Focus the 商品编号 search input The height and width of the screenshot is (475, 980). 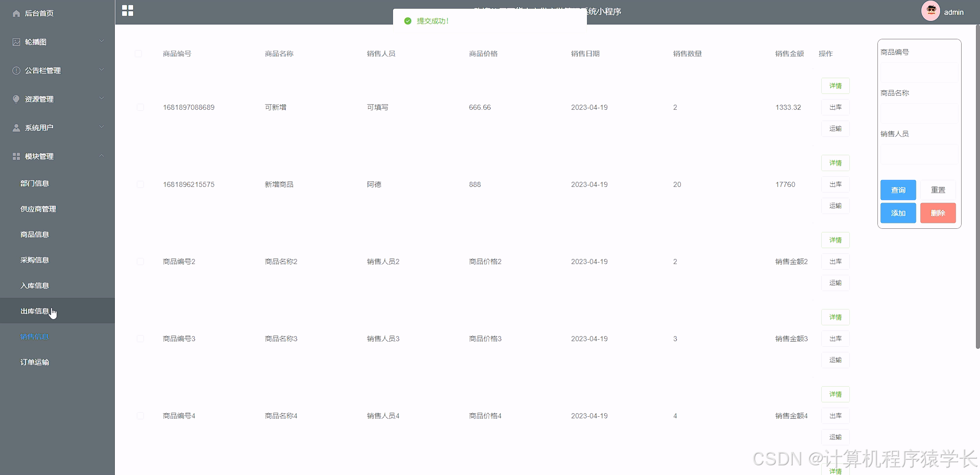pyautogui.click(x=918, y=73)
